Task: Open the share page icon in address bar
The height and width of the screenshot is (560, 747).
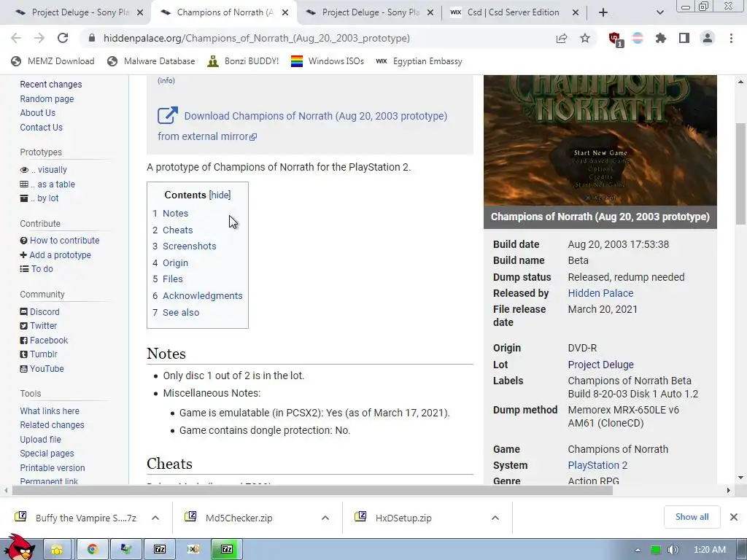Action: coord(562,38)
